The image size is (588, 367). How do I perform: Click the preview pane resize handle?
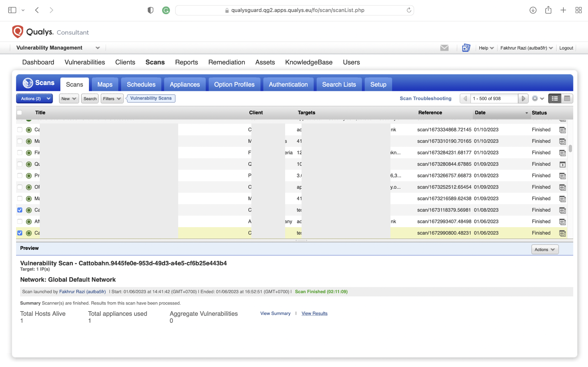coord(301,241)
